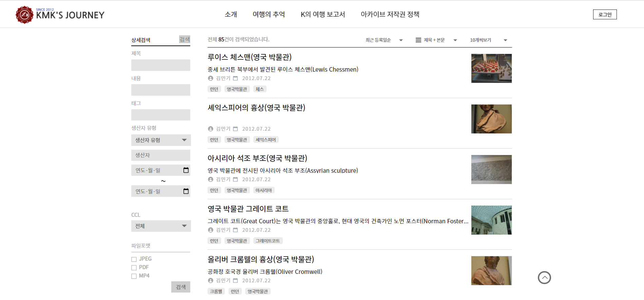This screenshot has width=644, height=300.
Task: Click the list view icon beside 제목+본문
Action: coord(418,40)
